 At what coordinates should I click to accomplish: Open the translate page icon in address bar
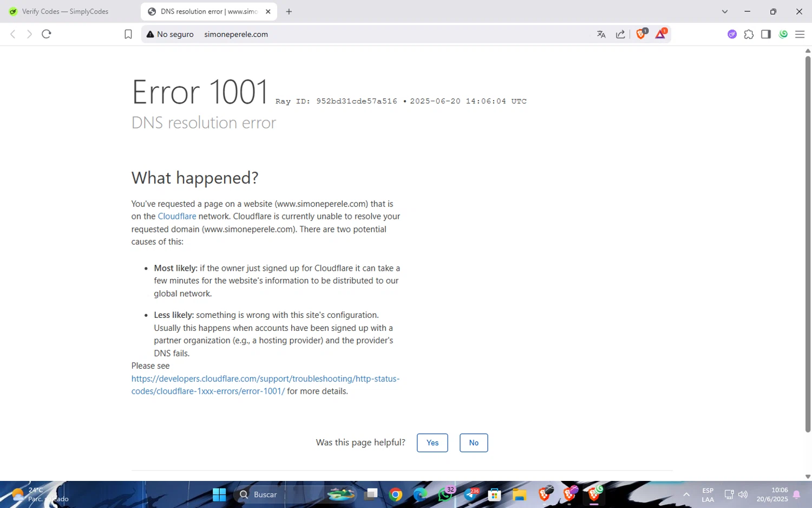601,34
